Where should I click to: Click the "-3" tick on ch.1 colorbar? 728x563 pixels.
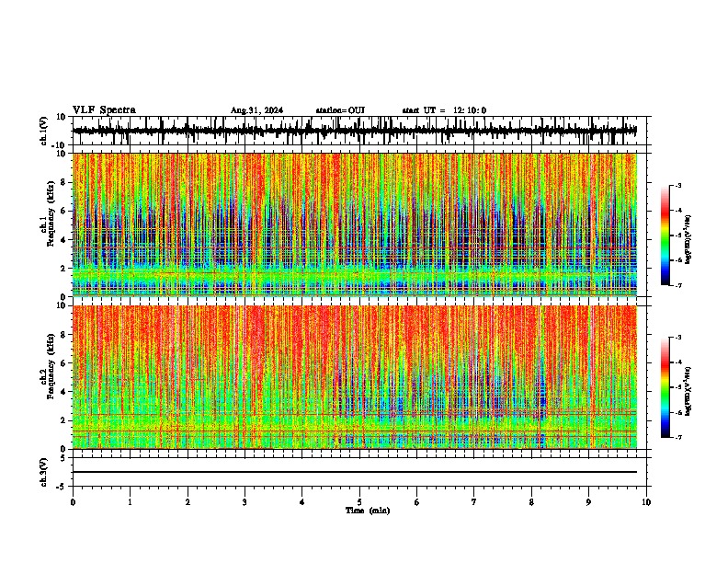(x=677, y=185)
